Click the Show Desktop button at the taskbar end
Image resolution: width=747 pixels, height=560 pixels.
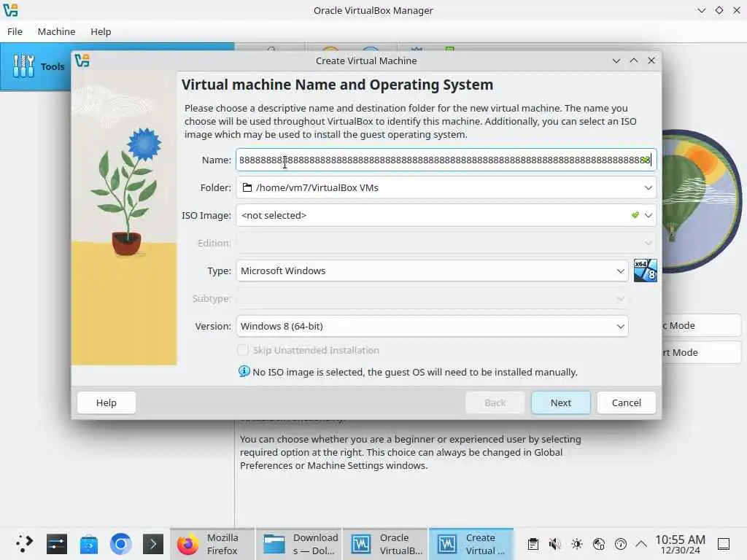tap(724, 544)
